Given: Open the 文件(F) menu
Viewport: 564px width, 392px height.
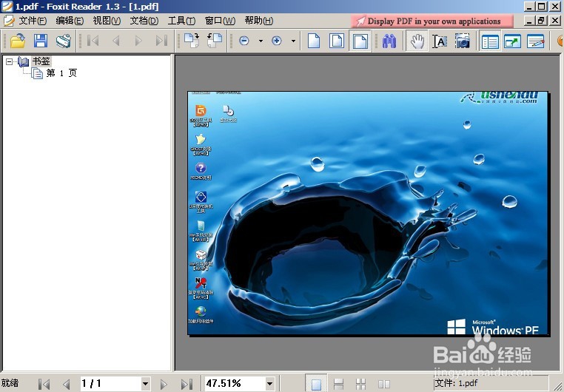Looking at the screenshot, I should [x=33, y=21].
